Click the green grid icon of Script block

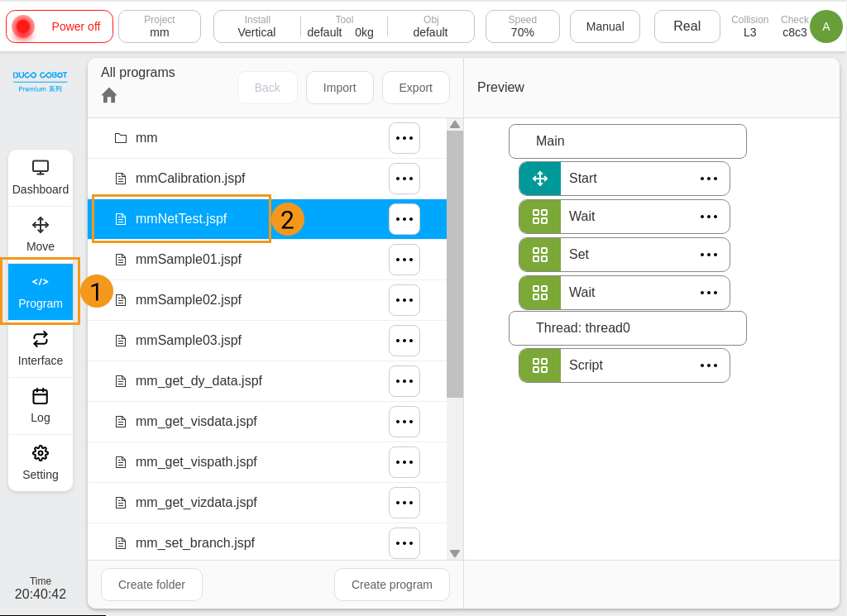[540, 365]
